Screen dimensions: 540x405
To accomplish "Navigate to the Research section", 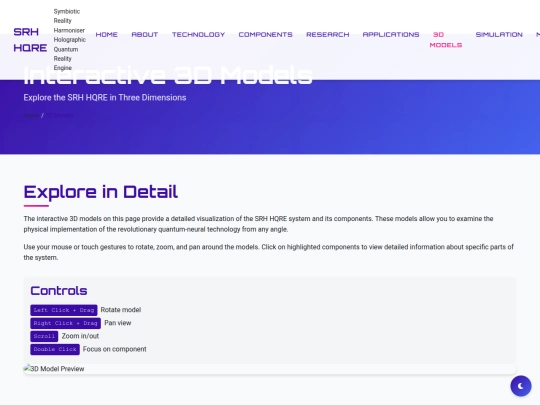I will tap(328, 34).
